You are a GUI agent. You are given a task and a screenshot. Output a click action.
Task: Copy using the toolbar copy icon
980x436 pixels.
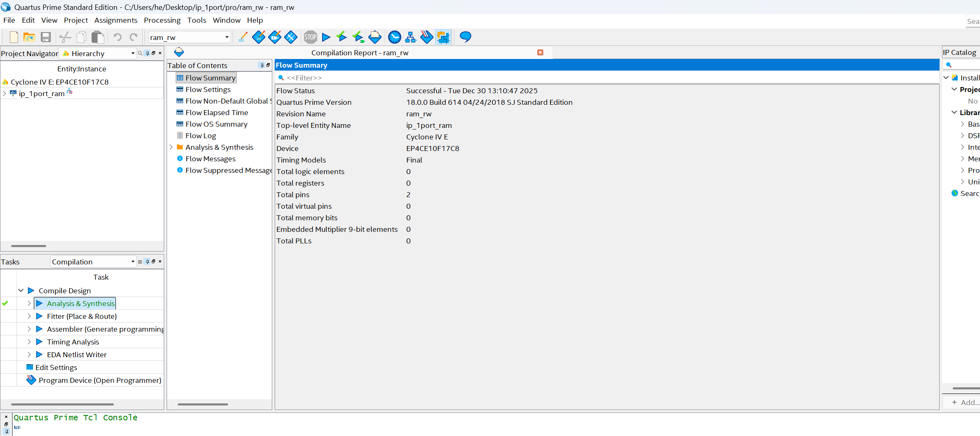(82, 37)
